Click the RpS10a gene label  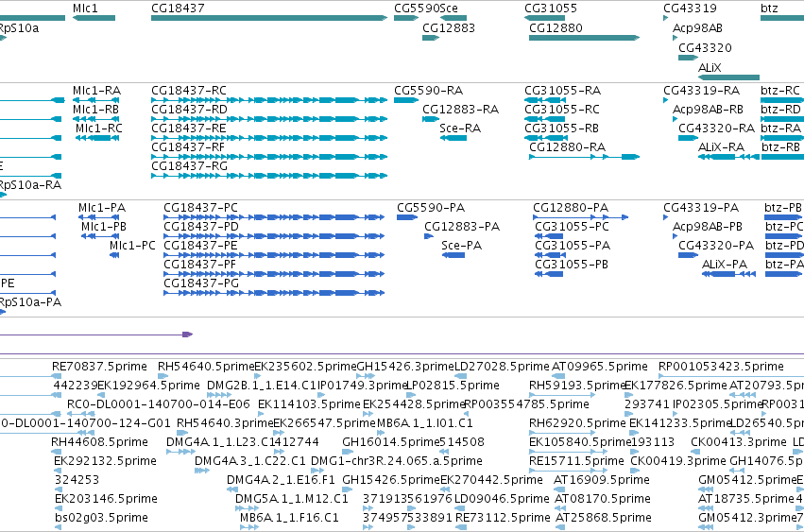coord(19,27)
